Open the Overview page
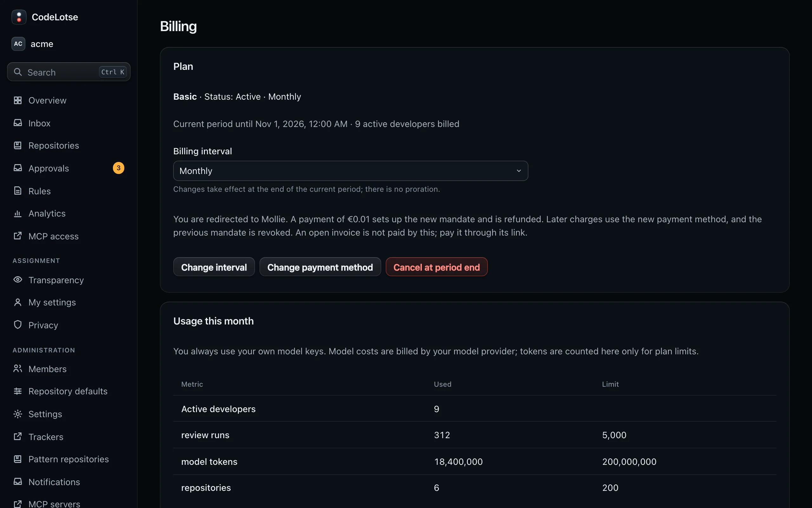The height and width of the screenshot is (508, 812). tap(69, 100)
